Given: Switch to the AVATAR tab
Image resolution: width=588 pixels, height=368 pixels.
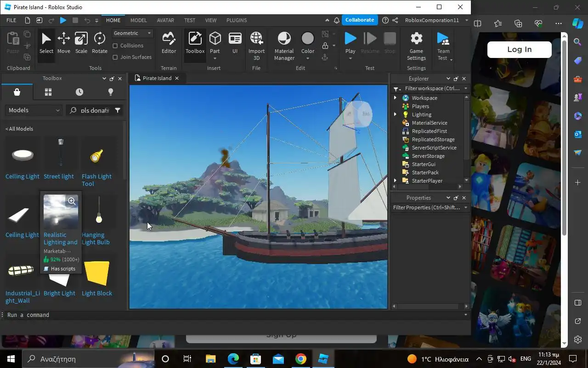Looking at the screenshot, I should click(165, 20).
